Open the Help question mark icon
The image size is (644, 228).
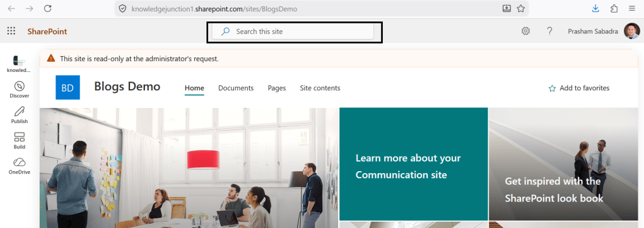click(x=549, y=32)
